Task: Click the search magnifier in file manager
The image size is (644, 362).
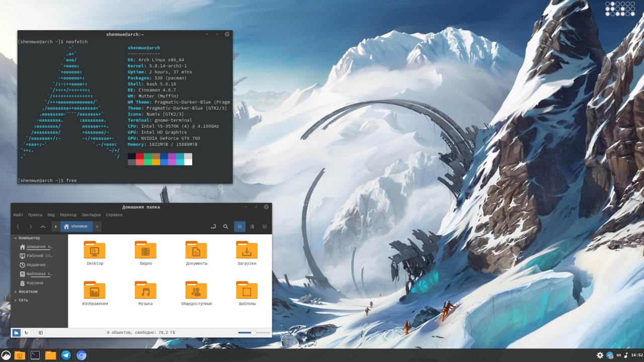Action: click(226, 227)
